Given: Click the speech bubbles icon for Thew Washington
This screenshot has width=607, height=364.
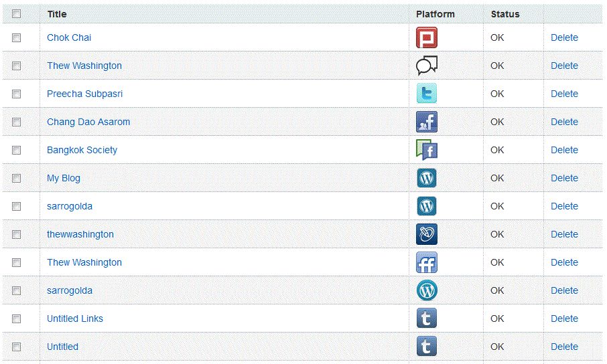Looking at the screenshot, I should (x=427, y=66).
